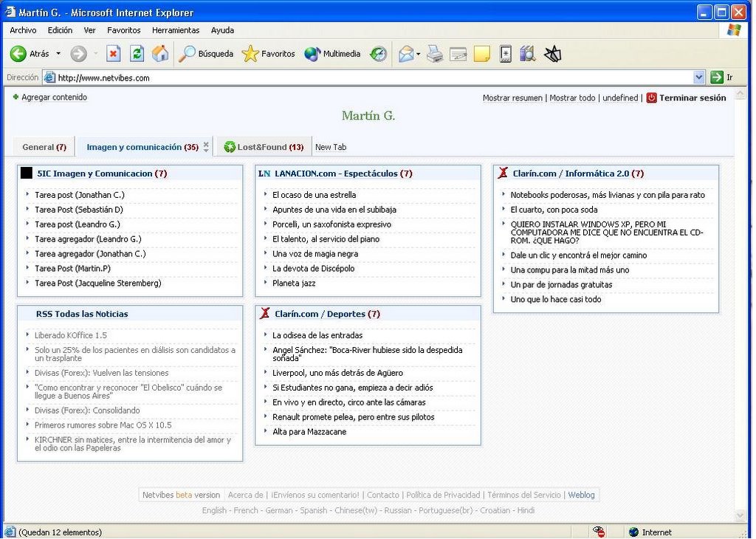Screen dimensions: 756x539
Task: Open the Forward history dropdown arrow
Action: click(95, 53)
